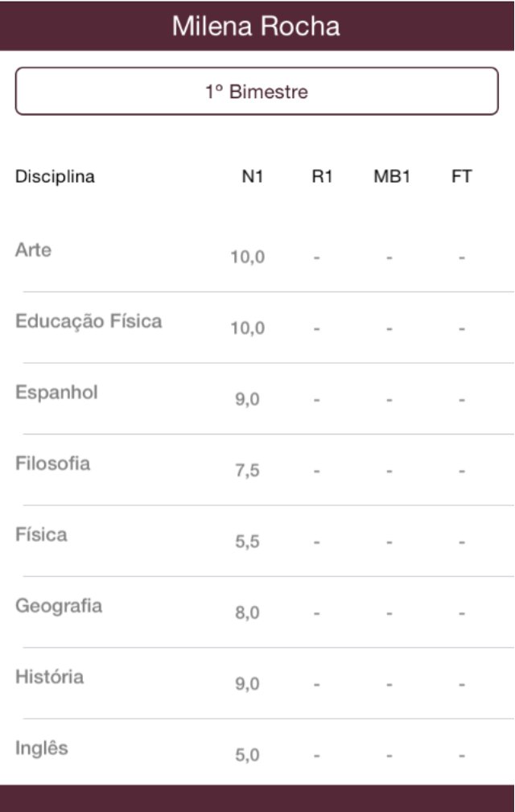Image resolution: width=515 pixels, height=812 pixels.
Task: Tap the 8,0 grade for Geografia
Action: [x=247, y=613]
